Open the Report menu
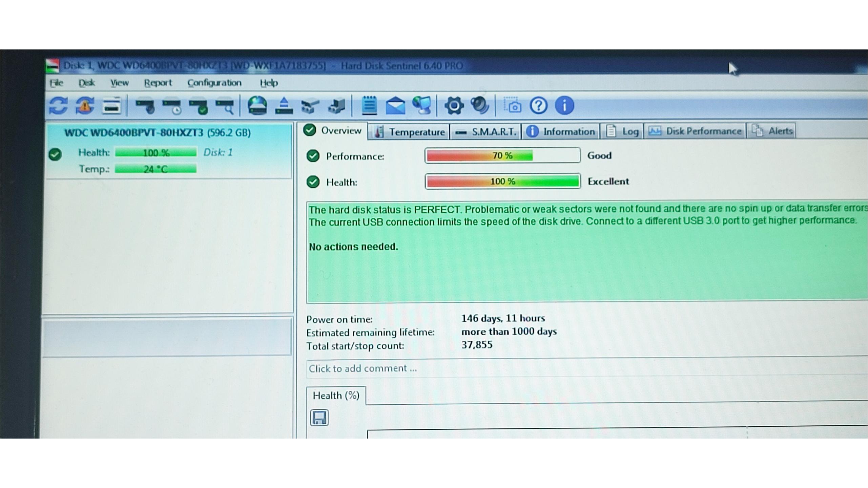Image resolution: width=868 pixels, height=488 pixels. (158, 83)
